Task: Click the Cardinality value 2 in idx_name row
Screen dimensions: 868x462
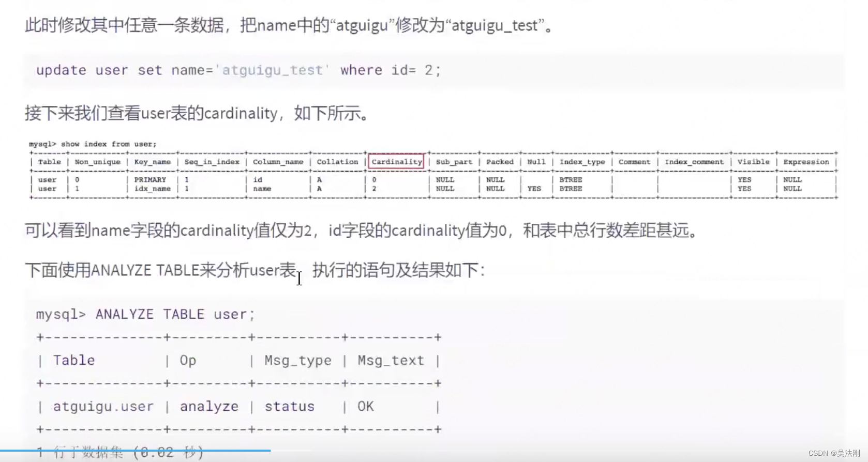Action: coord(374,189)
